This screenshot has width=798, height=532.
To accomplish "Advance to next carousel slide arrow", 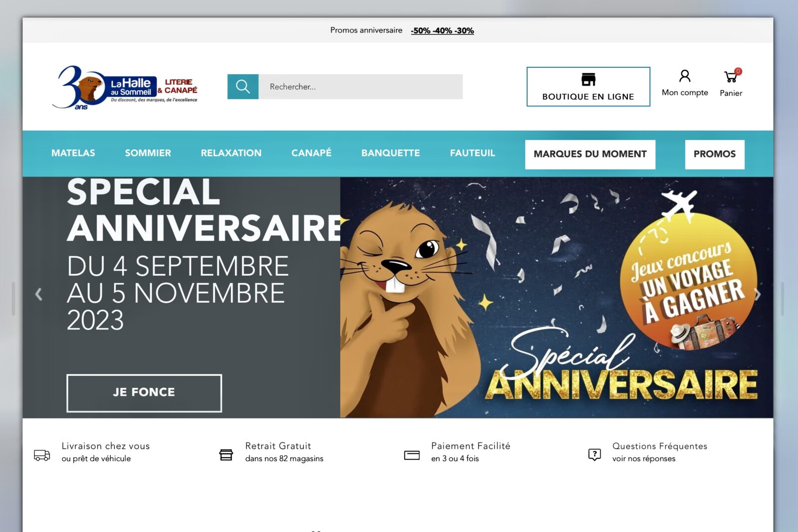I will click(x=758, y=294).
